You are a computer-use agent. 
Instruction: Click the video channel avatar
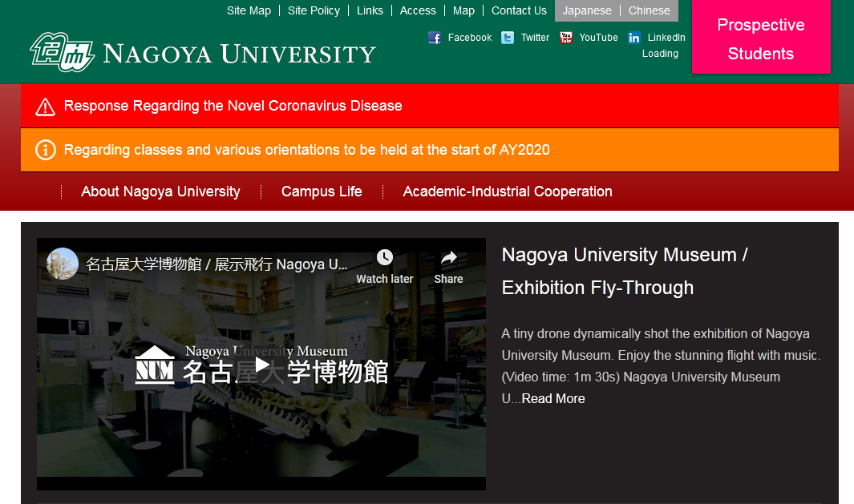63,264
